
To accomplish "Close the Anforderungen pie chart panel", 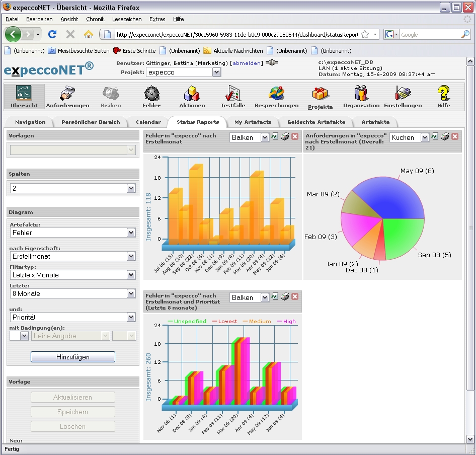I will [x=455, y=137].
